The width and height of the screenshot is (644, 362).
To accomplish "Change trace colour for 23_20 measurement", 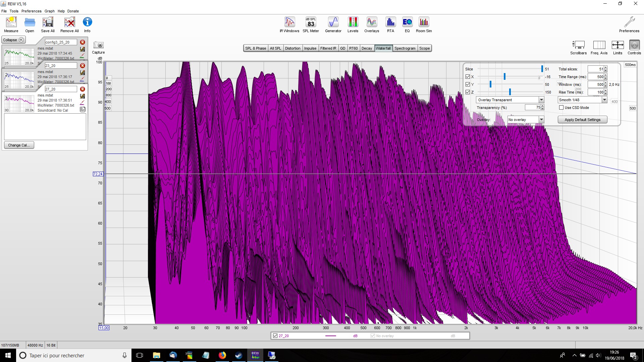I will point(83,79).
